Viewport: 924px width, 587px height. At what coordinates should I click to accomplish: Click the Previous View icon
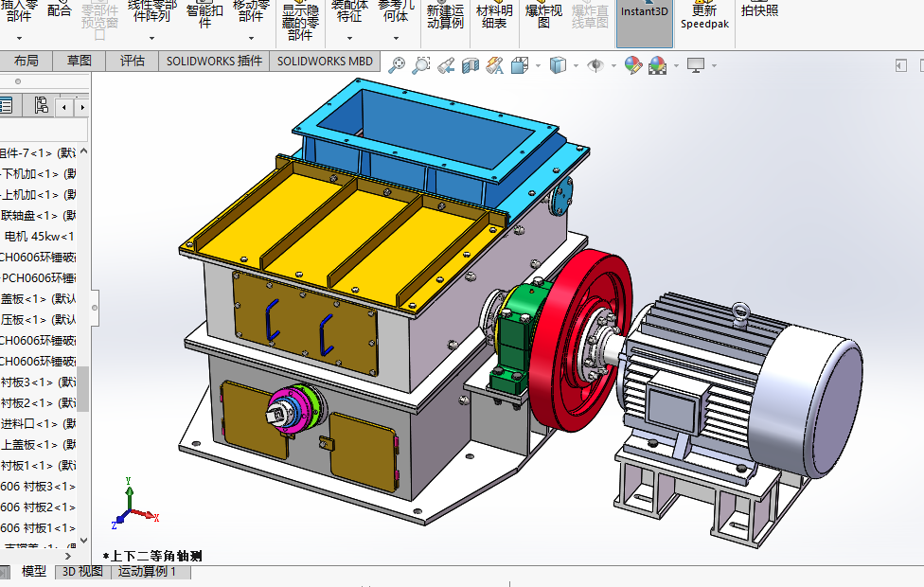point(446,64)
